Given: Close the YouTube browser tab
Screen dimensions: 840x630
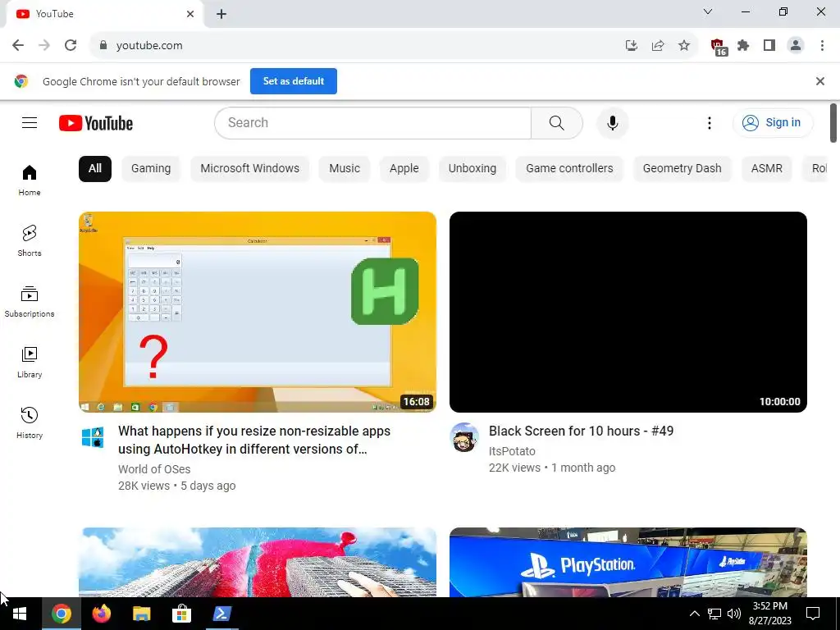Looking at the screenshot, I should coord(190,14).
